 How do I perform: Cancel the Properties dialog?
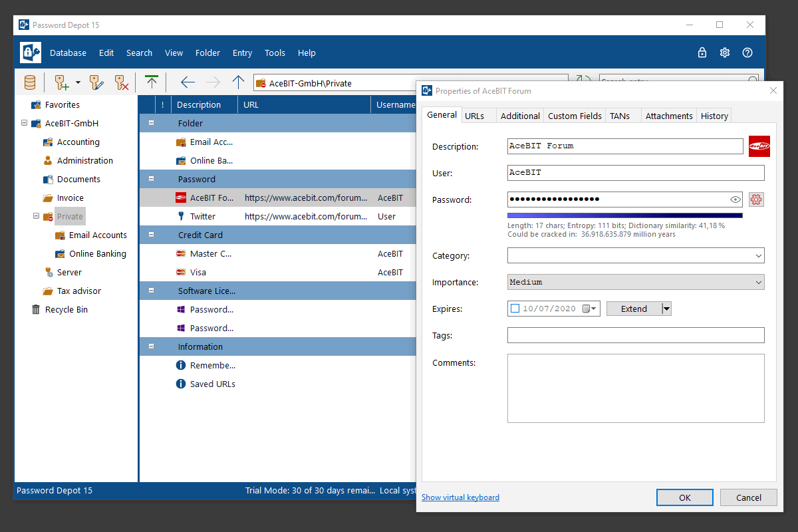click(x=749, y=497)
